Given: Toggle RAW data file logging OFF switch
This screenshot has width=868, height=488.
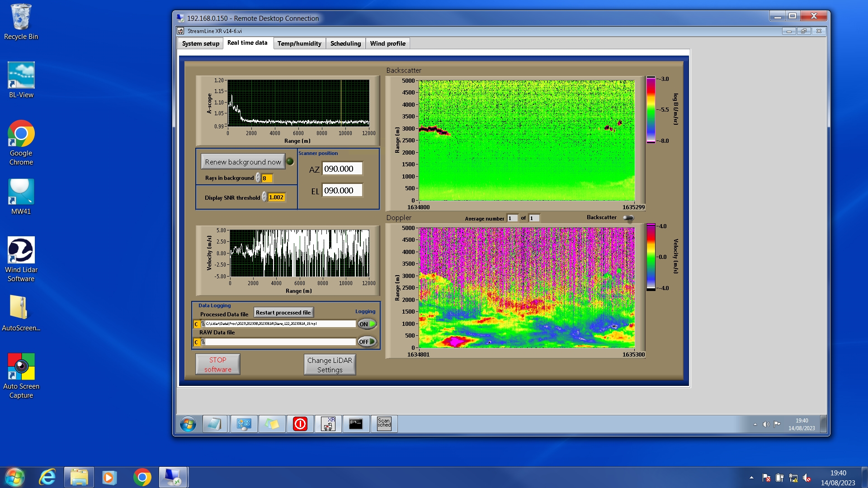Looking at the screenshot, I should 367,342.
